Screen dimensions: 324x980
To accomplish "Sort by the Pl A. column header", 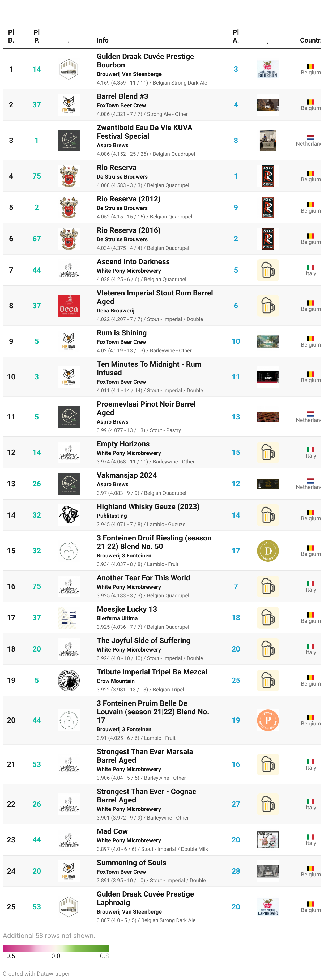I will click(x=236, y=36).
